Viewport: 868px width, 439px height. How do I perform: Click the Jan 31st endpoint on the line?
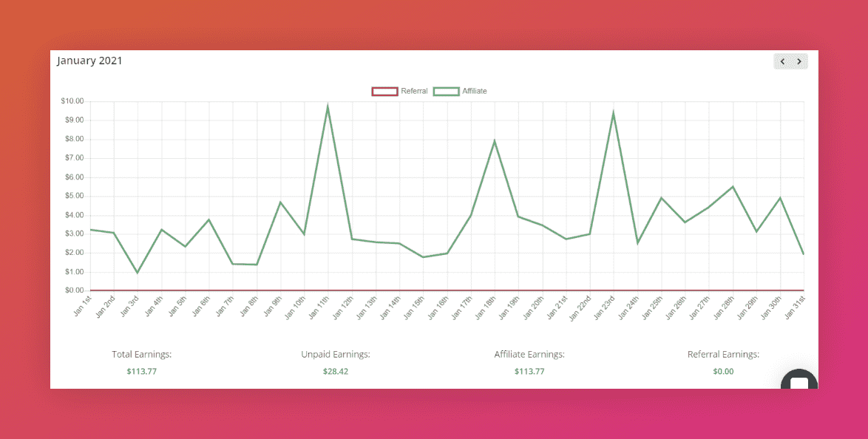coord(803,254)
